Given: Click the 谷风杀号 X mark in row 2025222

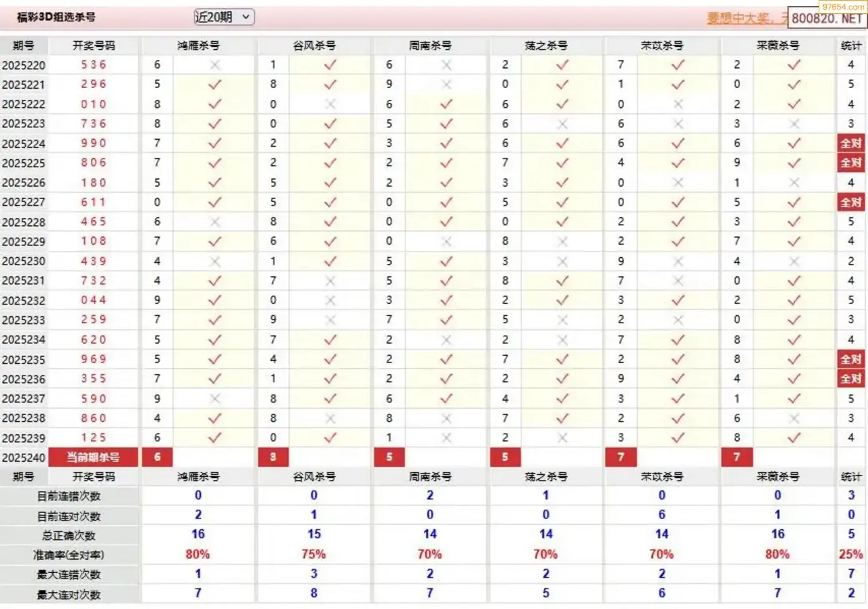Looking at the screenshot, I should [330, 104].
